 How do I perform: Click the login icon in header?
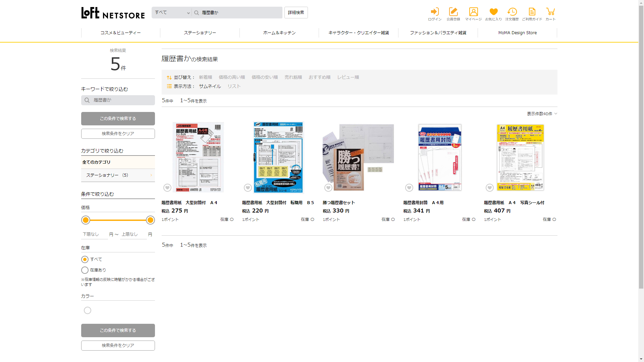click(x=435, y=12)
